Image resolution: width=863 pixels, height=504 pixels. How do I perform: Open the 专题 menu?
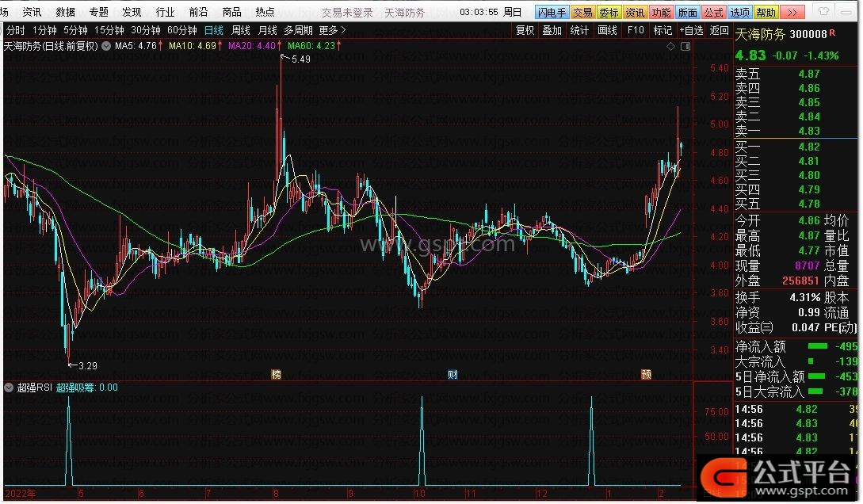click(99, 12)
